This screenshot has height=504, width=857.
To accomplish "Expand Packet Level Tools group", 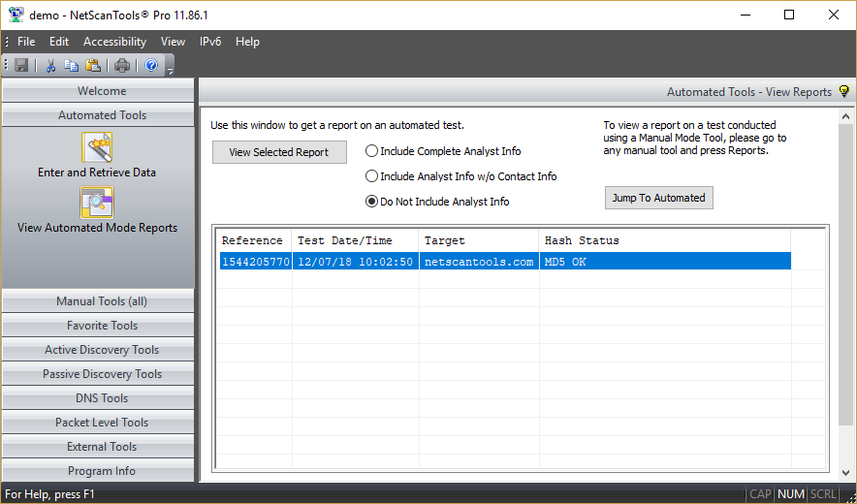I will tap(98, 422).
